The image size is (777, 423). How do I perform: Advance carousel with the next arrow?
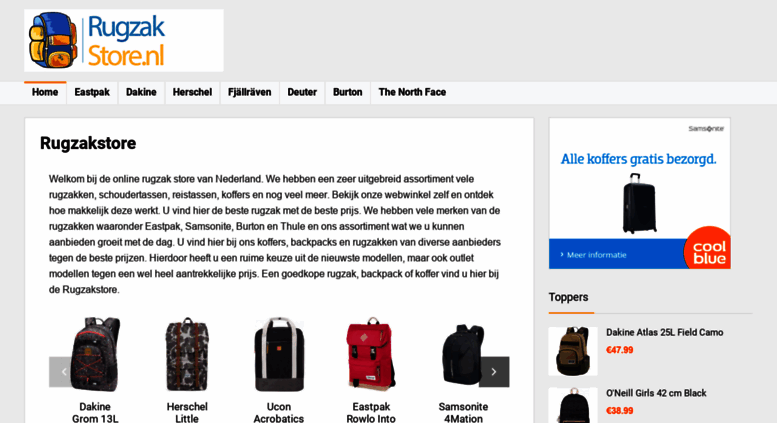click(494, 371)
